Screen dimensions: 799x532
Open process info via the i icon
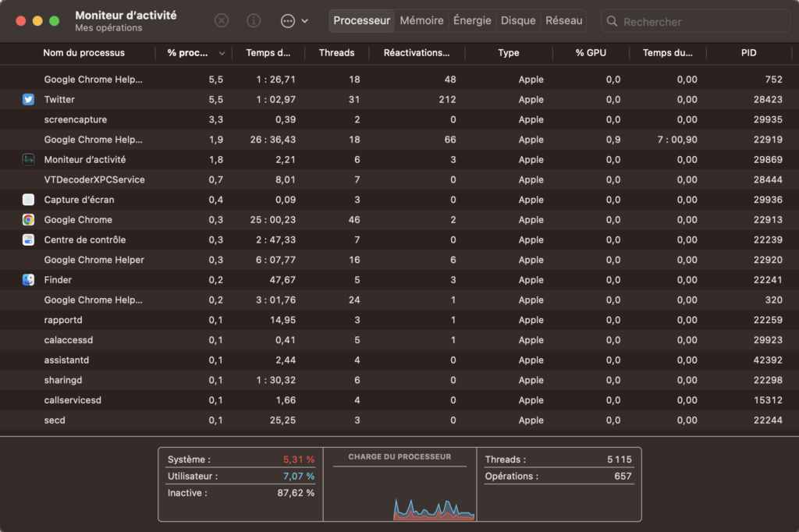pyautogui.click(x=254, y=20)
